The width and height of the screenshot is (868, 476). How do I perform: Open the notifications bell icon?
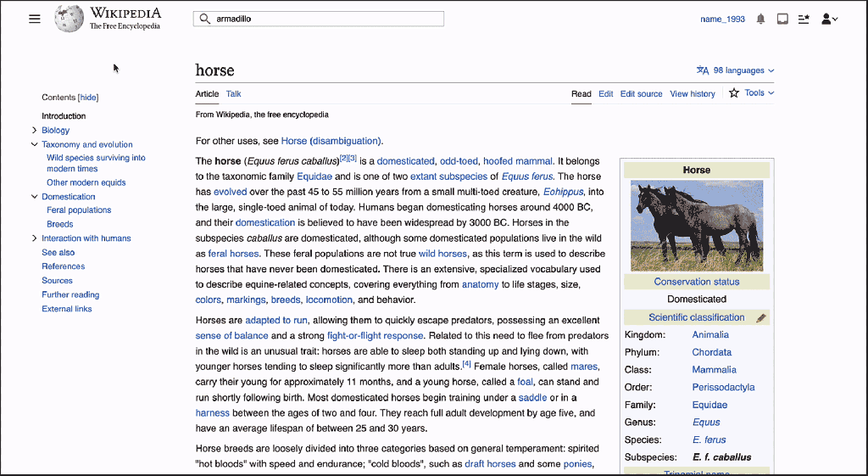(760, 19)
